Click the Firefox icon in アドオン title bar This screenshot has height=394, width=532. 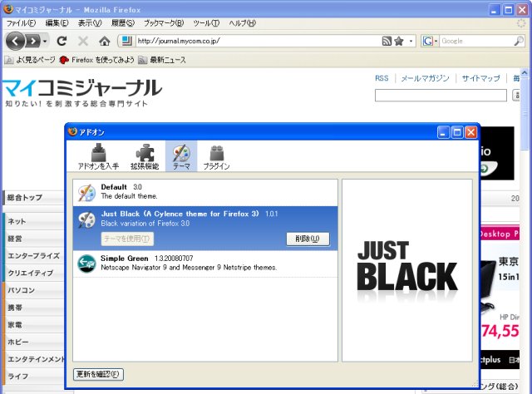click(x=72, y=131)
